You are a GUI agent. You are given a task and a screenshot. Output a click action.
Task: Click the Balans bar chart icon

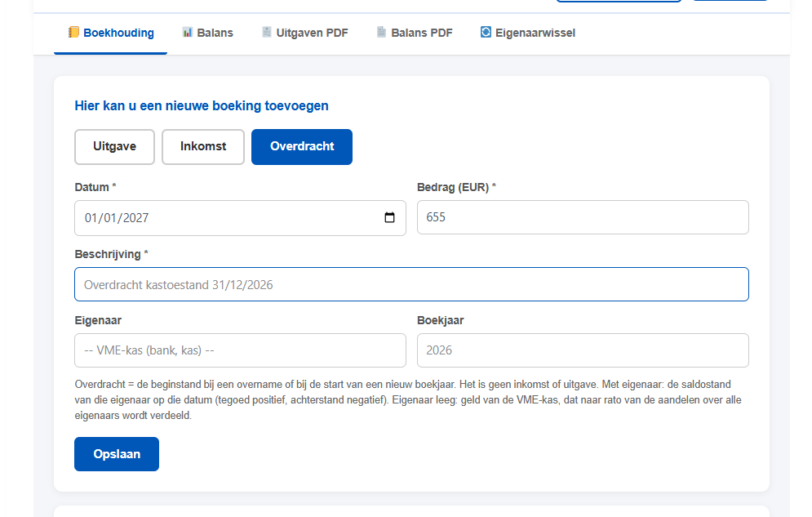pos(188,33)
